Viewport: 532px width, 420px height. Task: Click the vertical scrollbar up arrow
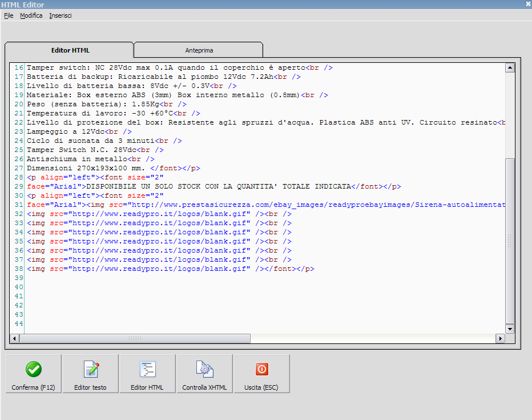[x=510, y=68]
